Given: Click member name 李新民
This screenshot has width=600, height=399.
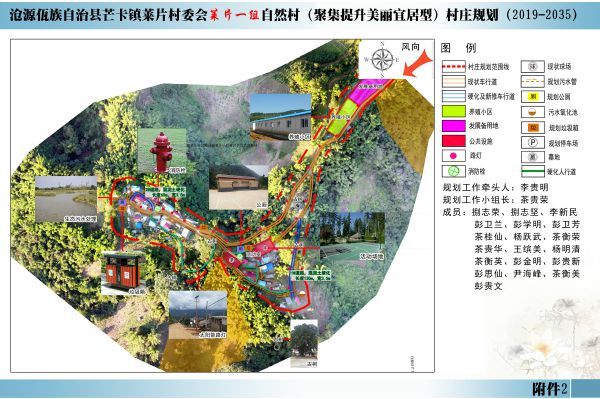Looking at the screenshot, I should pos(563,212).
